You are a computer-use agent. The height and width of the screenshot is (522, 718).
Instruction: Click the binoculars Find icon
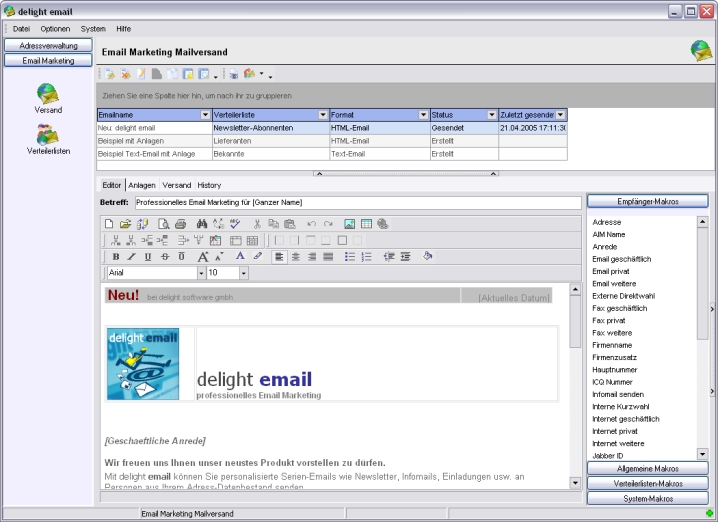pyautogui.click(x=201, y=224)
